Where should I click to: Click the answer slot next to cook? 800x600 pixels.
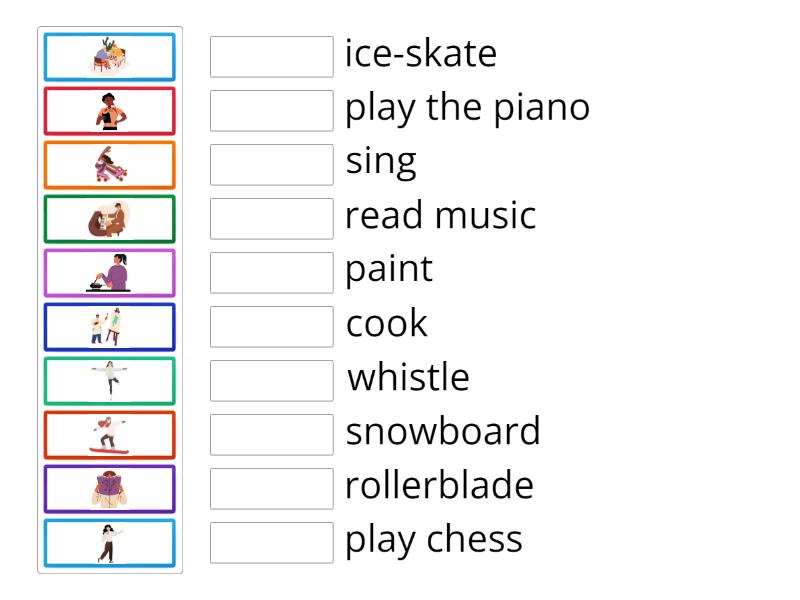click(x=272, y=328)
